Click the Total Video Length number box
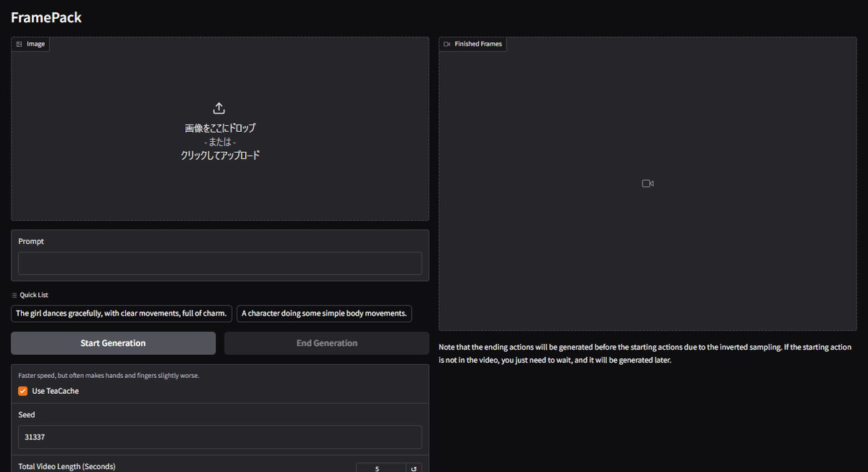Image resolution: width=868 pixels, height=472 pixels. (x=381, y=468)
